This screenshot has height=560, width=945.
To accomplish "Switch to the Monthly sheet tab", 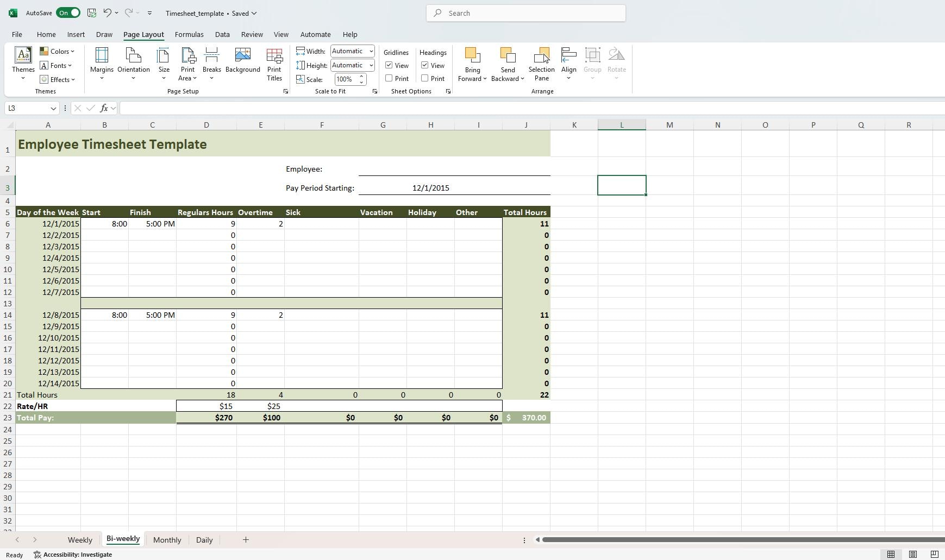I will 167,540.
